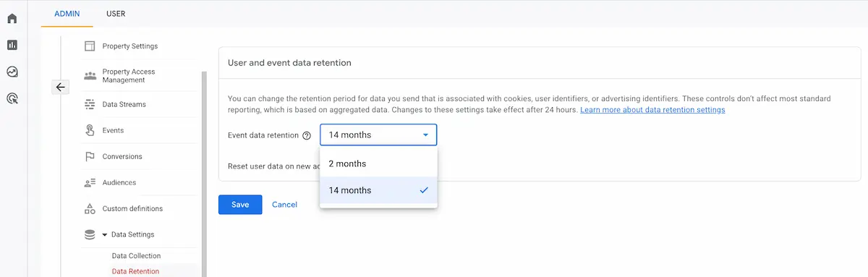Click the Cancel link
The width and height of the screenshot is (868, 277).
coord(284,205)
